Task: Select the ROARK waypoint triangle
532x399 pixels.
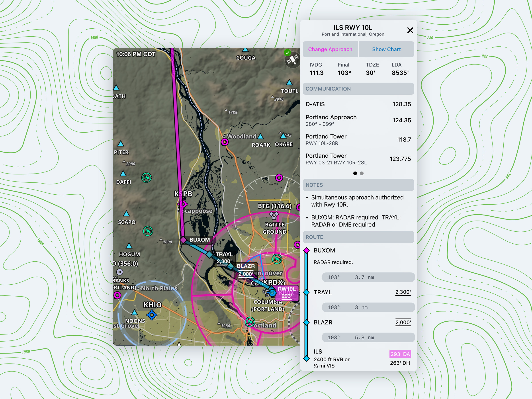Action: (x=260, y=137)
